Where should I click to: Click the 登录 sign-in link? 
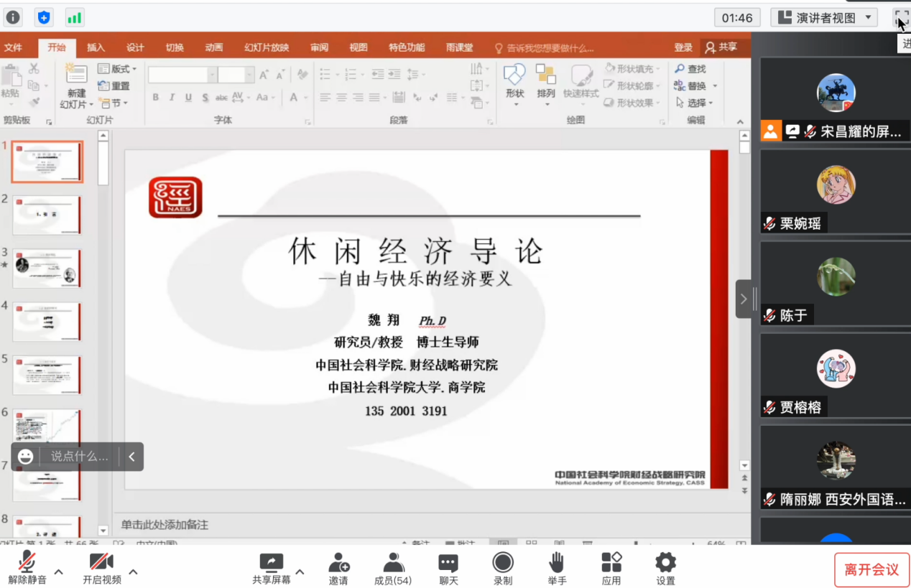coord(683,47)
